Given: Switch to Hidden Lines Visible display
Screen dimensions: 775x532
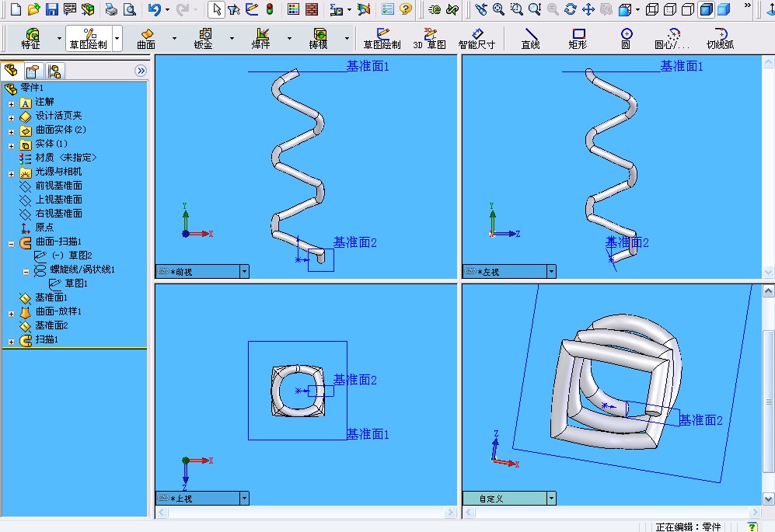Looking at the screenshot, I should tap(670, 9).
